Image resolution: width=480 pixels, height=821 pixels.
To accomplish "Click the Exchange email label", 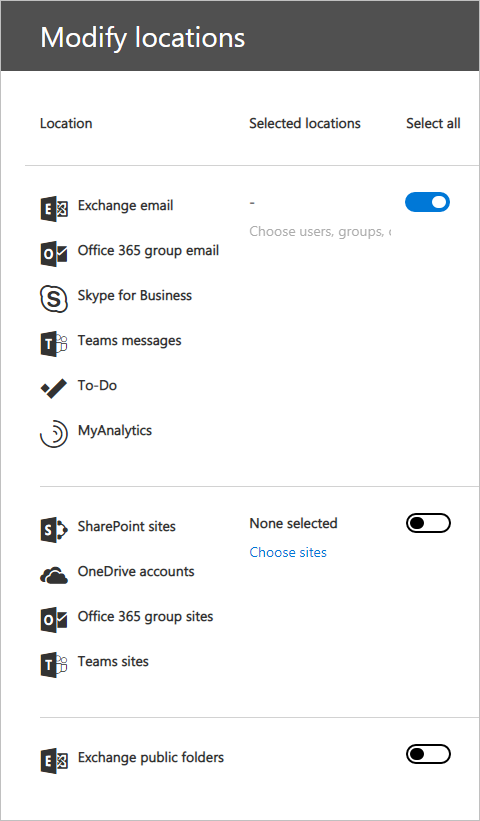I will [126, 205].
